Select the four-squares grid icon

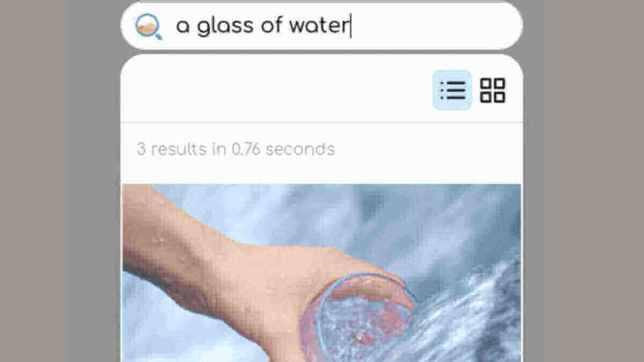(x=492, y=90)
